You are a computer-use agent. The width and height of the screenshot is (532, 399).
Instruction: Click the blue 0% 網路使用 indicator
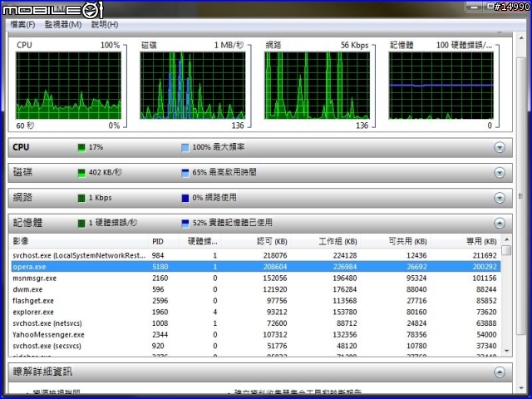(x=185, y=198)
